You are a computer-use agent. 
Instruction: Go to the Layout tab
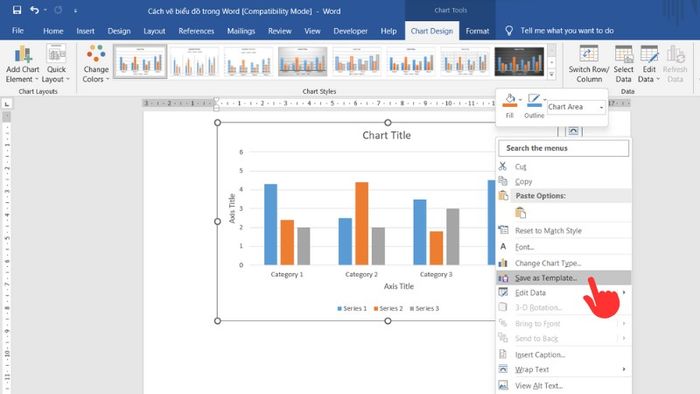154,31
